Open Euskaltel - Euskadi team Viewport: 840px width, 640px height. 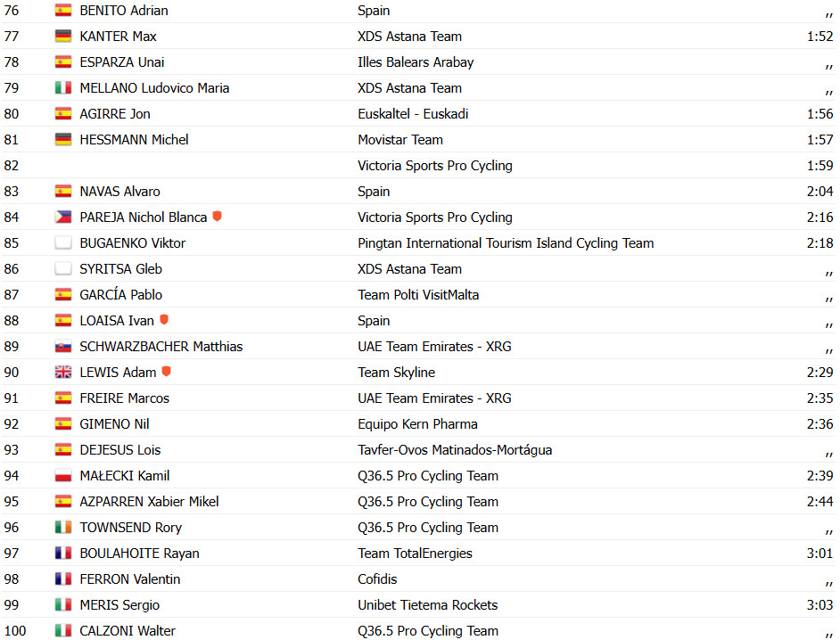413,113
